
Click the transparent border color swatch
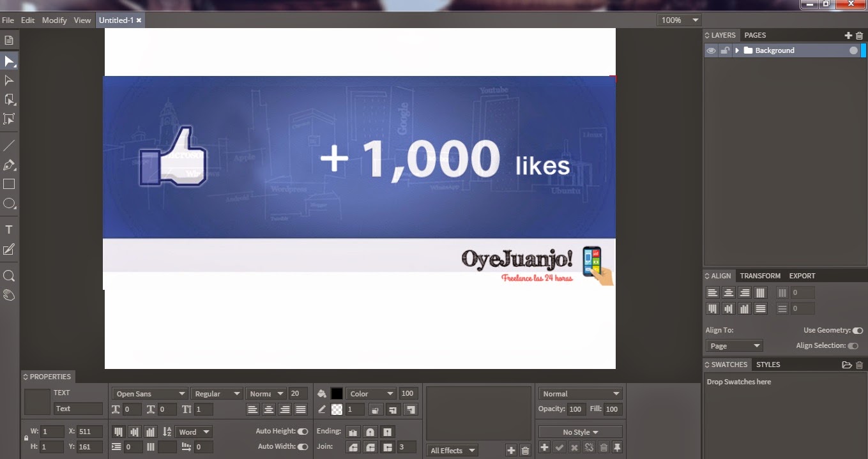coord(337,410)
